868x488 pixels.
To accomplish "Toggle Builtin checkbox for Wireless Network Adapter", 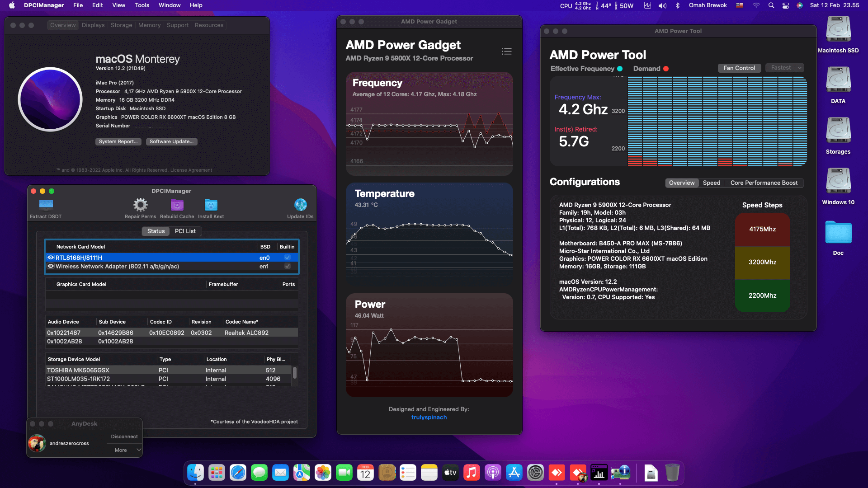I will point(287,266).
